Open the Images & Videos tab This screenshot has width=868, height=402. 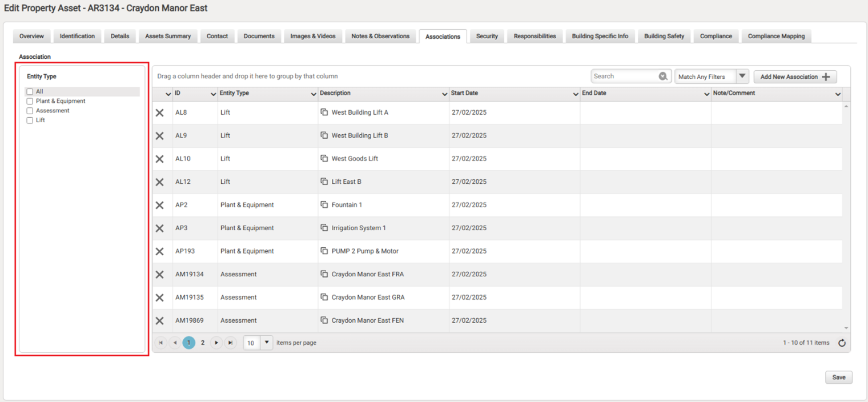(x=313, y=36)
